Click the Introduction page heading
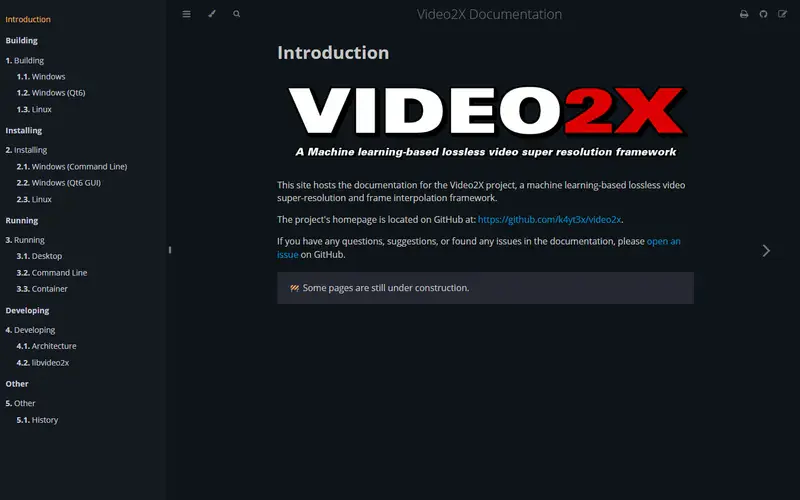Viewport: 800px width, 500px height. [x=333, y=53]
